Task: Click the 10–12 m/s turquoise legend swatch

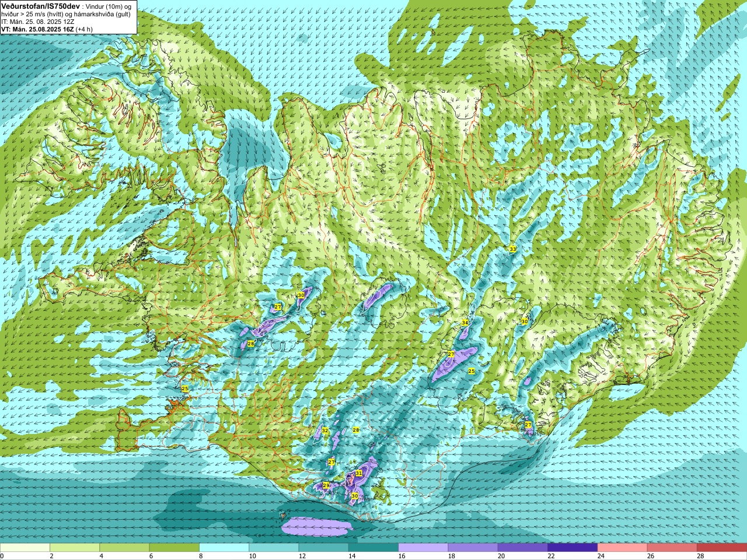Action: [274, 548]
